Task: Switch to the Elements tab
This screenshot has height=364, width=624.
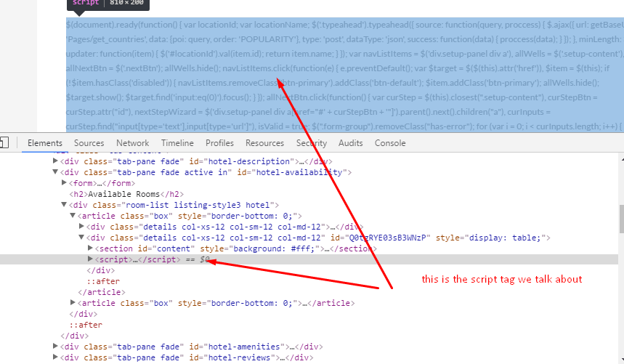Action: point(44,143)
